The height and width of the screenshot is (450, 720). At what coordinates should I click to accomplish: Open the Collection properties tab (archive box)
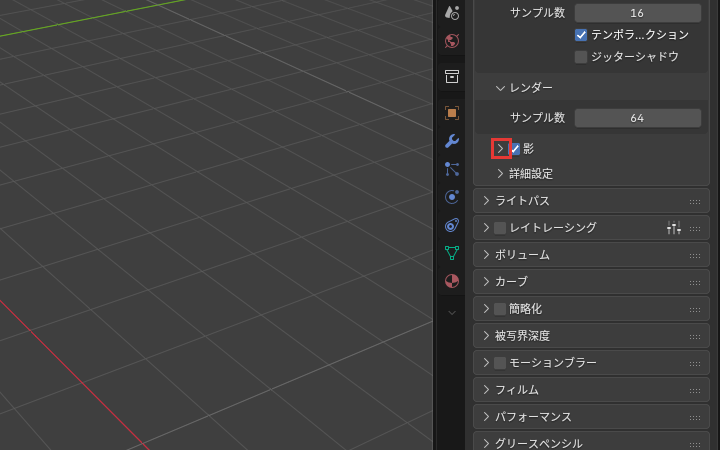(x=452, y=76)
